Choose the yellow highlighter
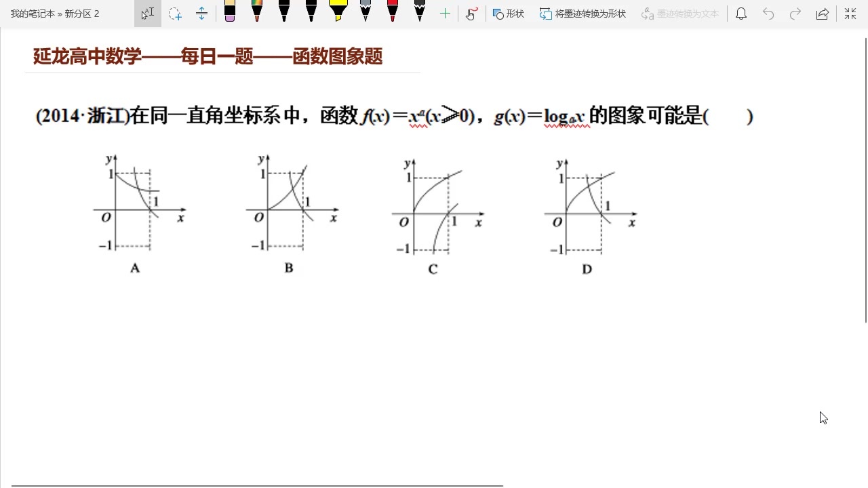 (x=338, y=12)
